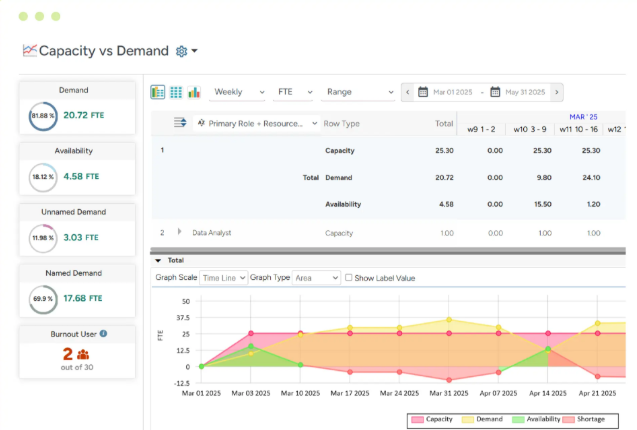The height and width of the screenshot is (430, 637).
Task: Click the start date calendar icon
Action: (424, 92)
